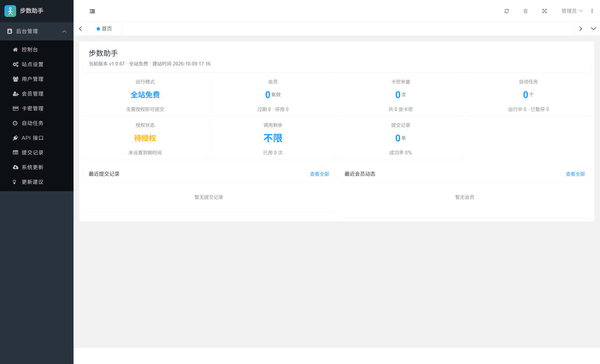Click the card icon beside 卡密管理
The image size is (600, 364).
click(15, 108)
